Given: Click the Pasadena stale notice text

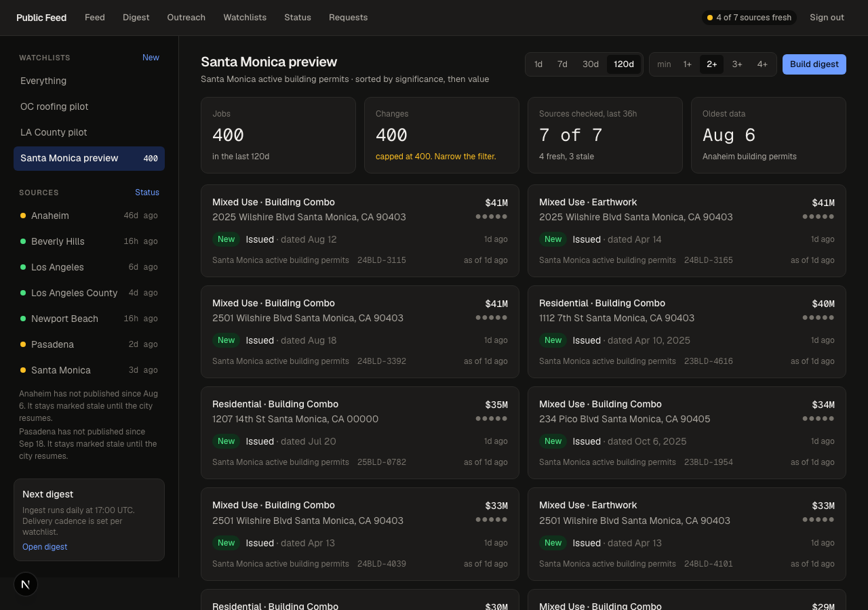Looking at the screenshot, I should tap(89, 444).
